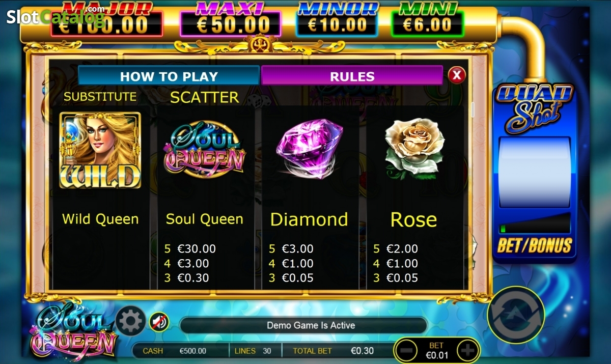Click the MAJOR jackpot display
This screenshot has height=364, width=611.
coord(107,20)
